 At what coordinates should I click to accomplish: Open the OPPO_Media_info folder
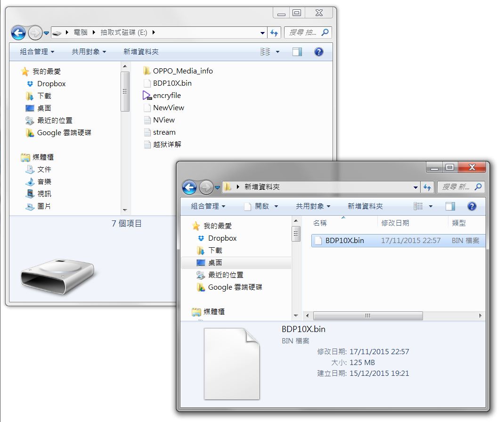tap(182, 71)
